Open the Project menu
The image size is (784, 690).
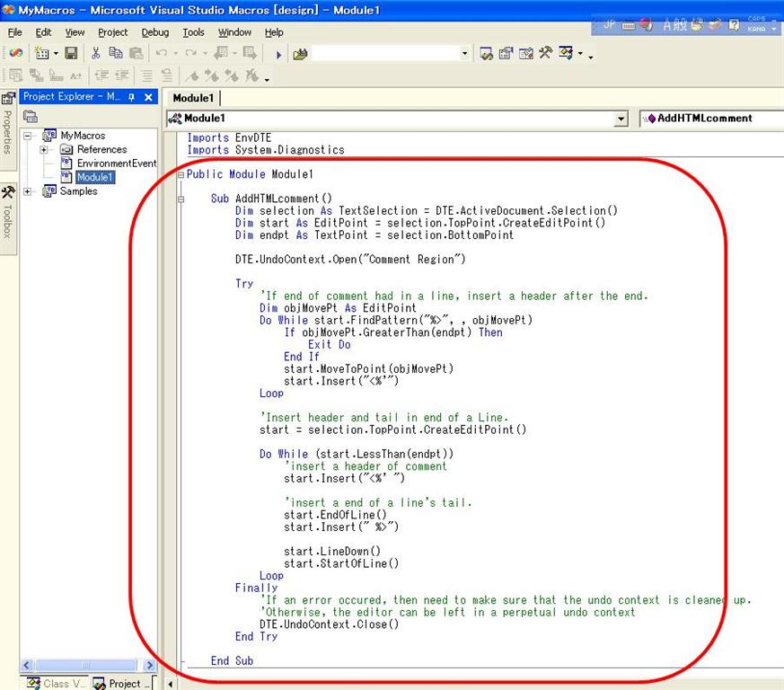[x=113, y=32]
